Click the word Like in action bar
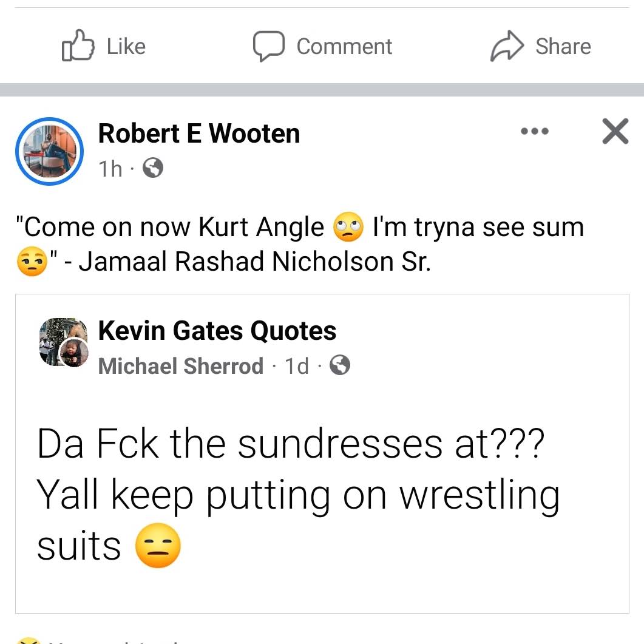 click(x=126, y=47)
